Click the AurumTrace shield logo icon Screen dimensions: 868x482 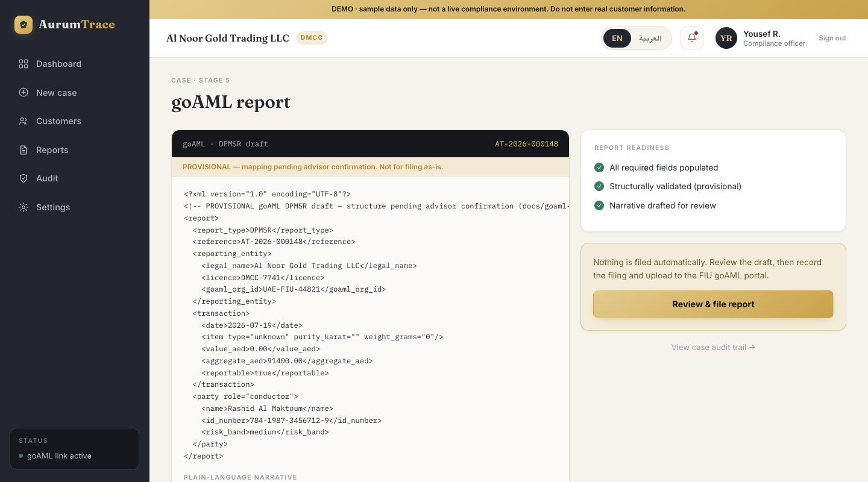pos(24,25)
